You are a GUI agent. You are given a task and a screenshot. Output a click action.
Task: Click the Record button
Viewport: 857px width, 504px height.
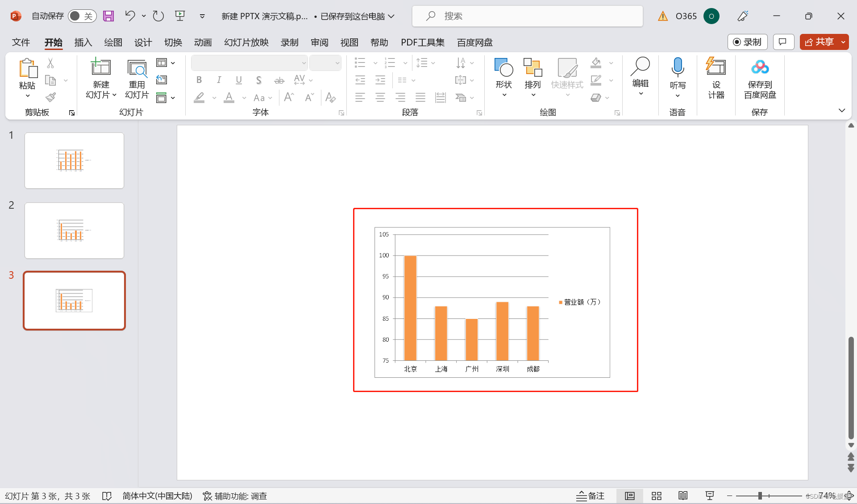click(747, 42)
